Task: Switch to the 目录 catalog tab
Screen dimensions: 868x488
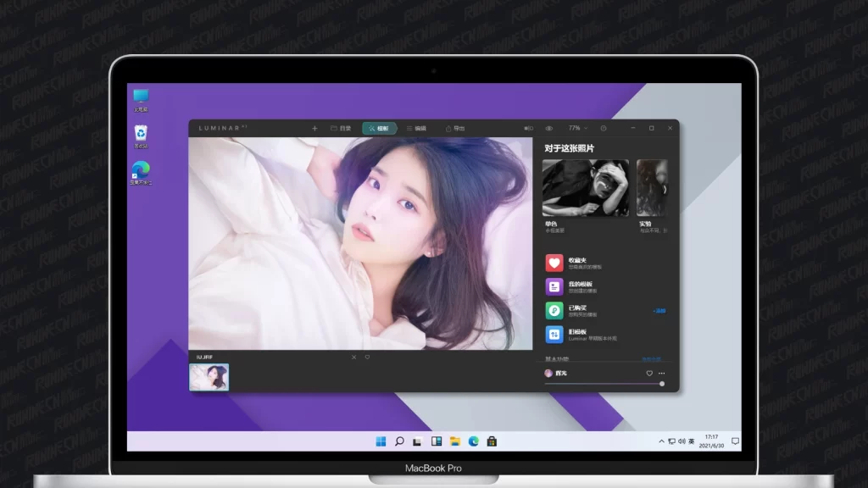Action: 341,128
